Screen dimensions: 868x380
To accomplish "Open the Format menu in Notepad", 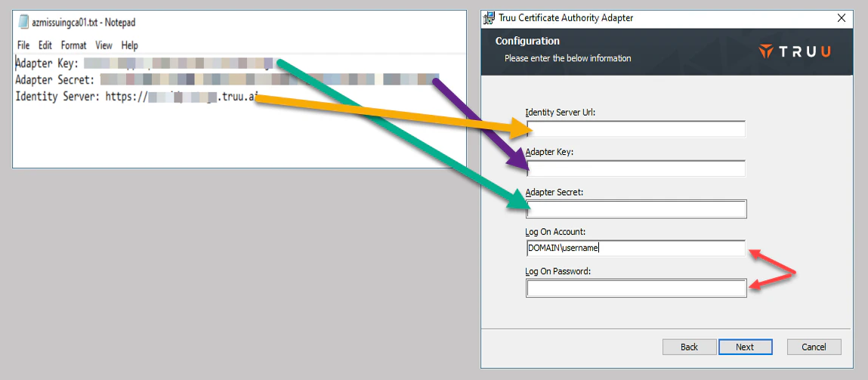I will point(73,45).
